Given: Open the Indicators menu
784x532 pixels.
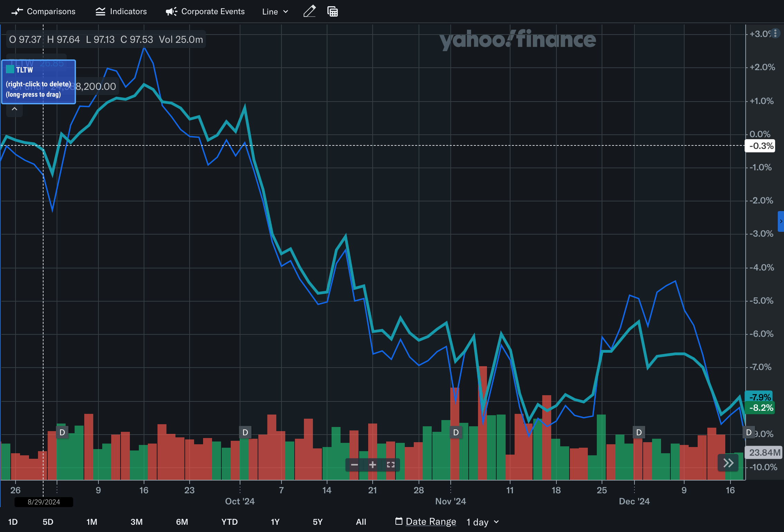Looking at the screenshot, I should (x=121, y=11).
